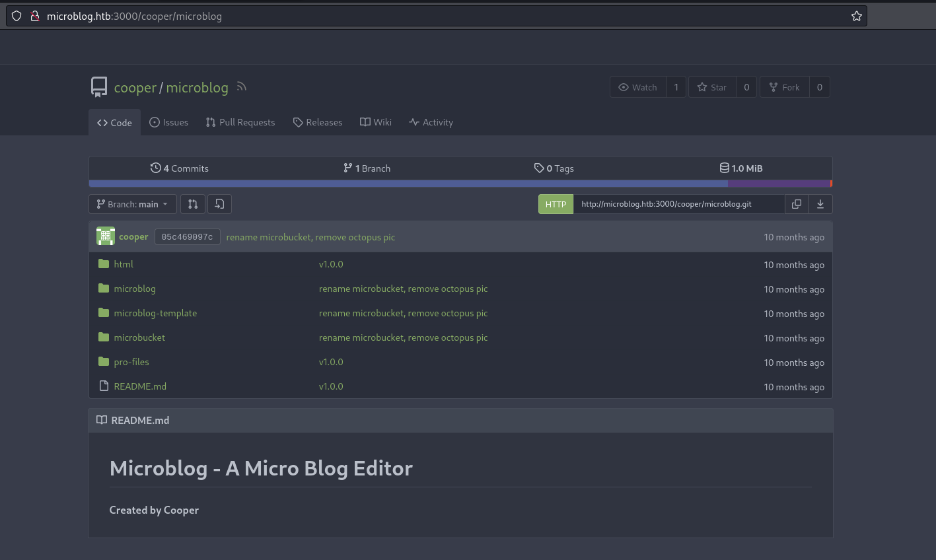Watch this repository
Image resolution: width=936 pixels, height=560 pixels.
(x=638, y=87)
